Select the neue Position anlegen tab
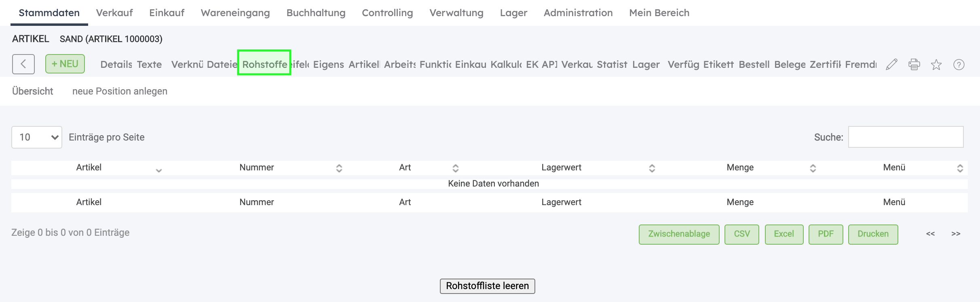 (120, 91)
